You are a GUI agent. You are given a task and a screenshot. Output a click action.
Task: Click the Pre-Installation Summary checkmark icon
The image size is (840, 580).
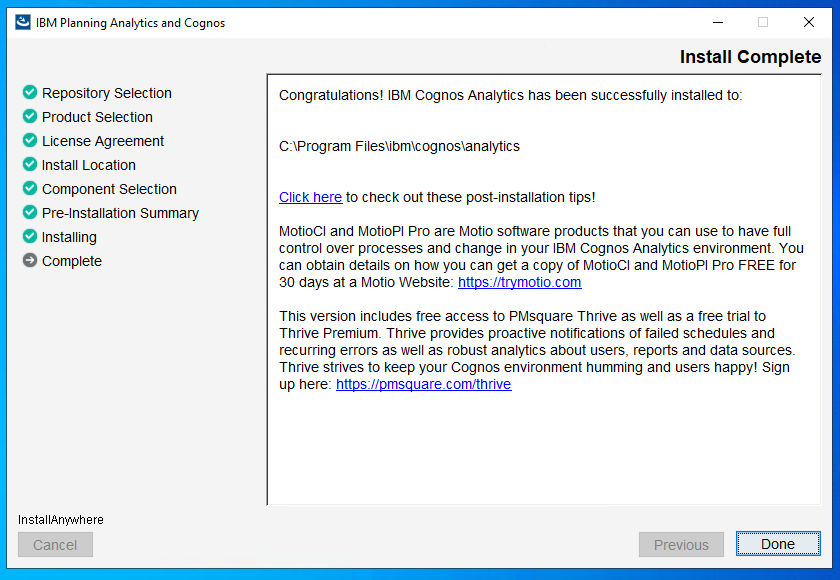point(30,213)
